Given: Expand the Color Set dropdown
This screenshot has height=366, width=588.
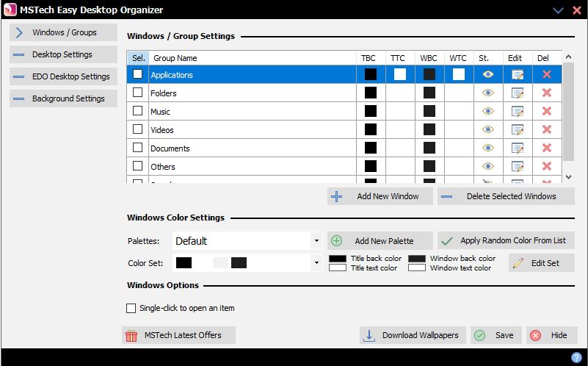Looking at the screenshot, I should coord(316,263).
